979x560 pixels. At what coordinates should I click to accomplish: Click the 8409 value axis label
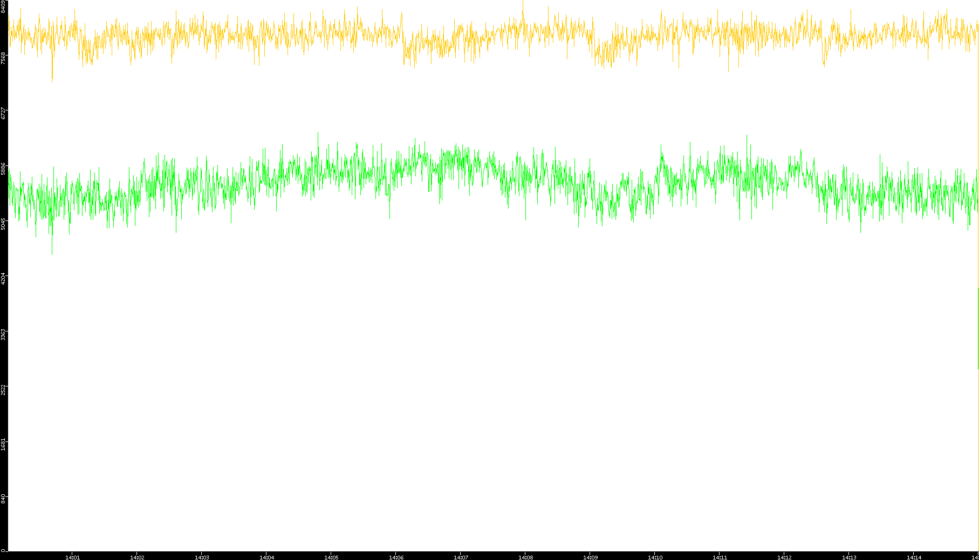coord(4,7)
